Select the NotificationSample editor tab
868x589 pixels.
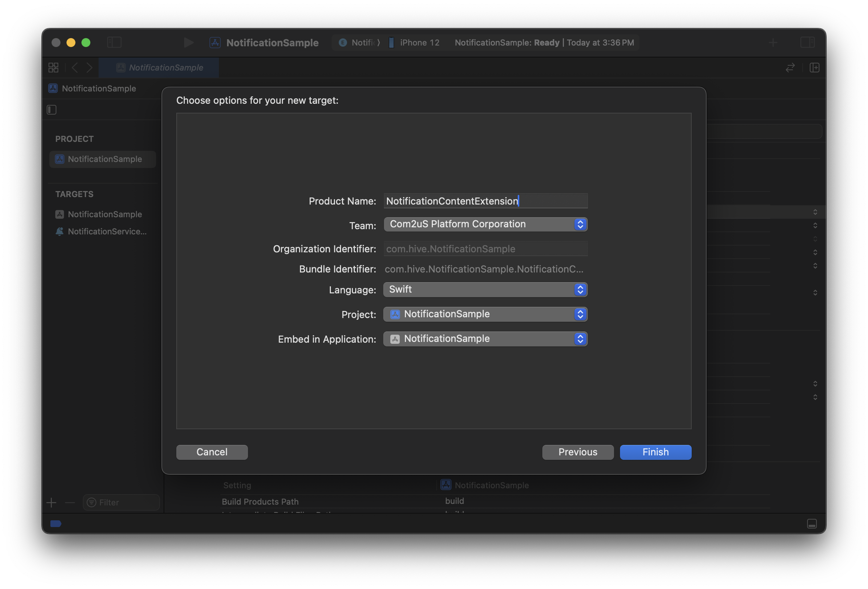[159, 68]
